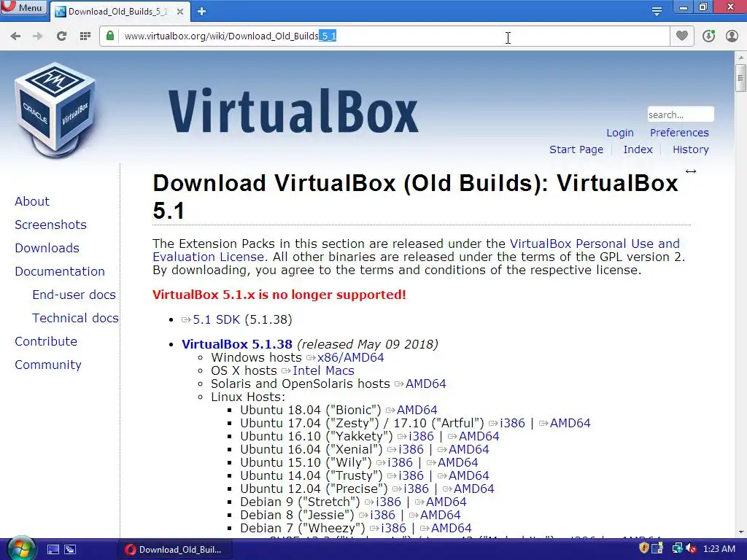Screen dimensions: 747x560
Task: Click the 1:23 AM system clock
Action: (719, 549)
